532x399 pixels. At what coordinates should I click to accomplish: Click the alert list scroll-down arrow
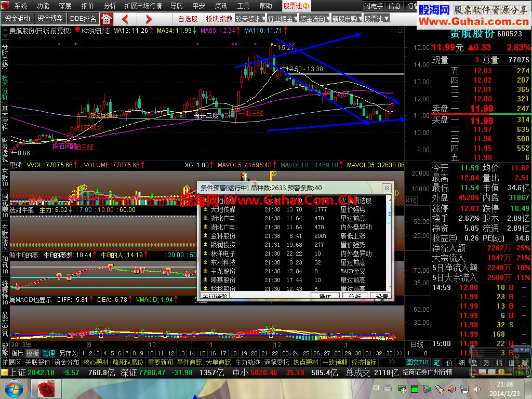[389, 287]
